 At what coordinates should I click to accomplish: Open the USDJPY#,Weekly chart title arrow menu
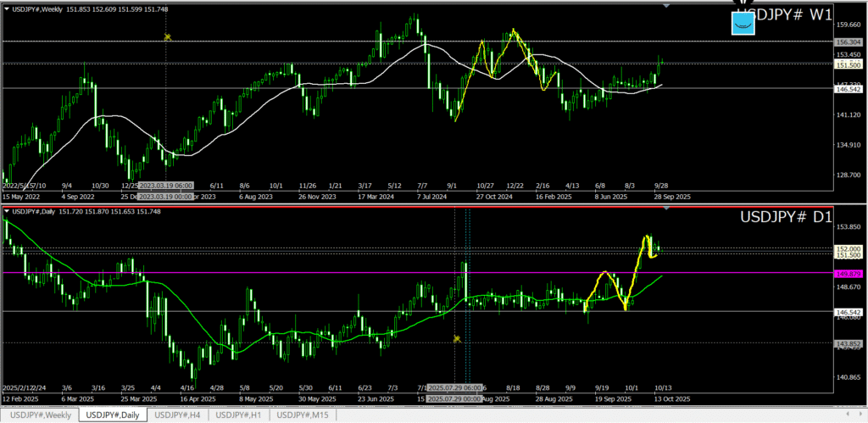(8, 8)
